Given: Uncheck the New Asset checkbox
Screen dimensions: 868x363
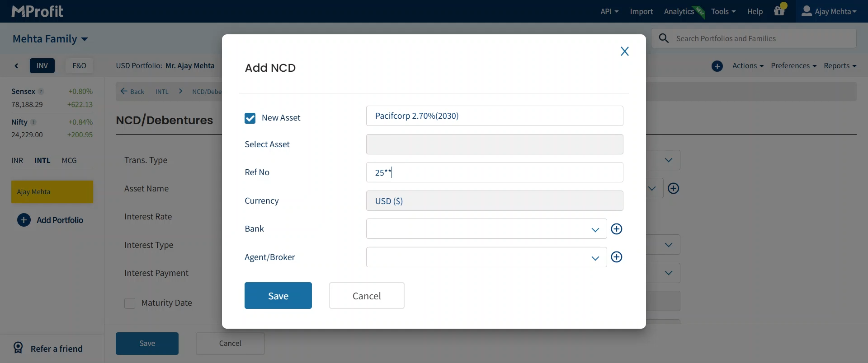Looking at the screenshot, I should pyautogui.click(x=250, y=118).
